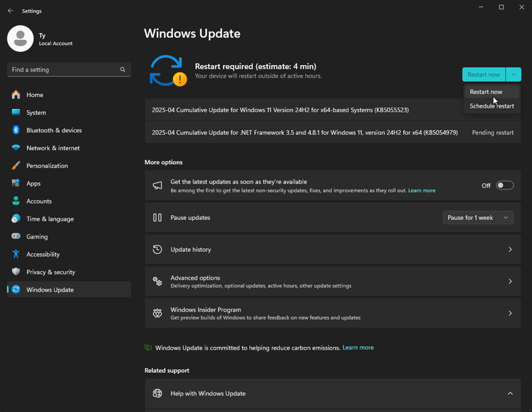Open Bluetooth & devices via its icon
Image resolution: width=532 pixels, height=412 pixels.
(15, 130)
